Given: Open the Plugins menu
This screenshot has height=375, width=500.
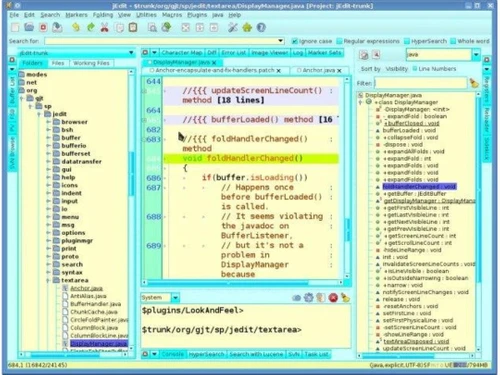Looking at the screenshot, I should (x=197, y=15).
